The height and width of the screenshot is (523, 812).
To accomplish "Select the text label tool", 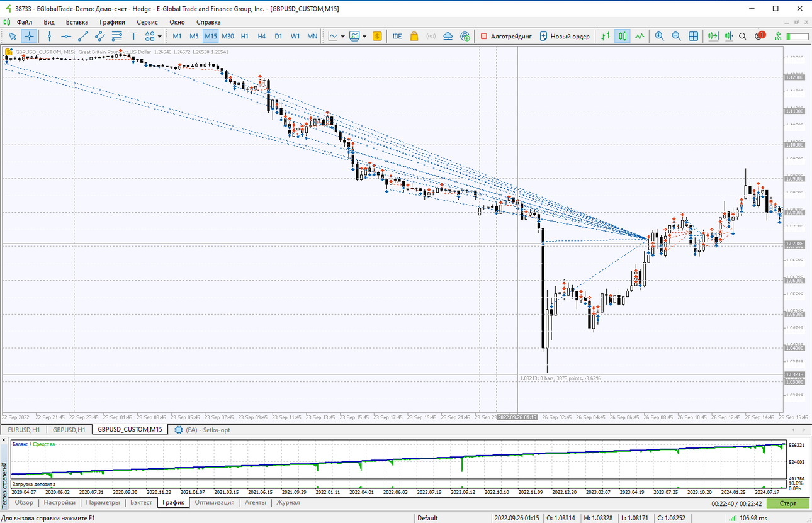I will [133, 36].
